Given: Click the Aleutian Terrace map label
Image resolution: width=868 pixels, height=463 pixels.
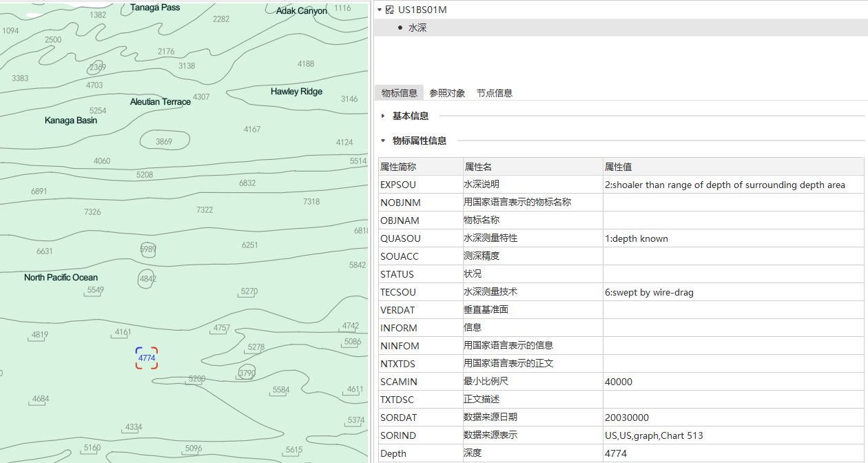Looking at the screenshot, I should coord(161,102).
